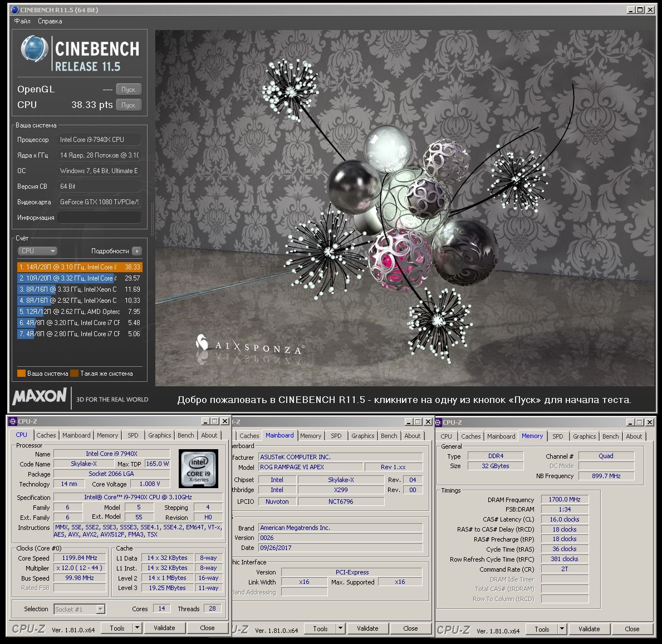Run the OpenGL test with Пуск
Screen dimensions: 662x644
129,90
